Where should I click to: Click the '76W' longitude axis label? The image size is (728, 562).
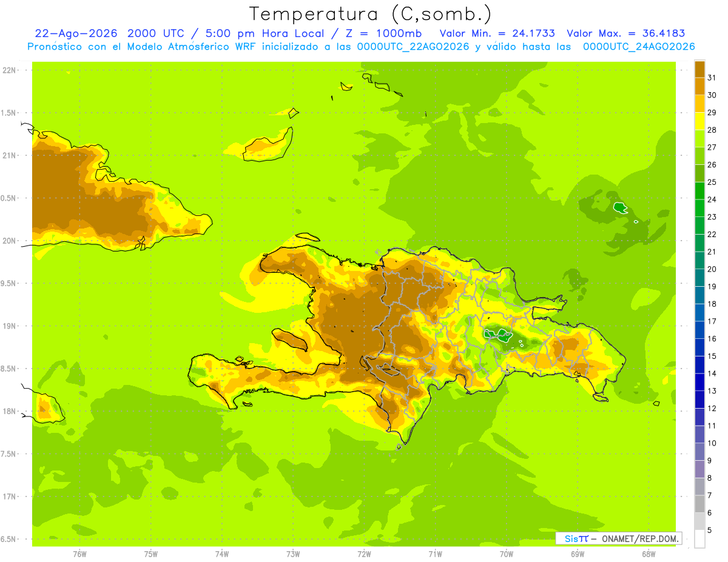(x=79, y=554)
